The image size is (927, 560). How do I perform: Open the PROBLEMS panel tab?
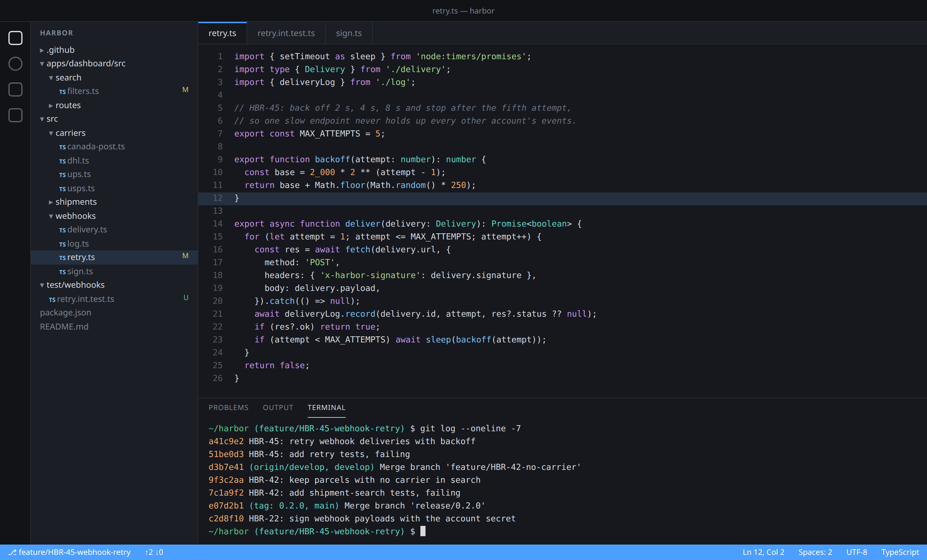point(228,407)
